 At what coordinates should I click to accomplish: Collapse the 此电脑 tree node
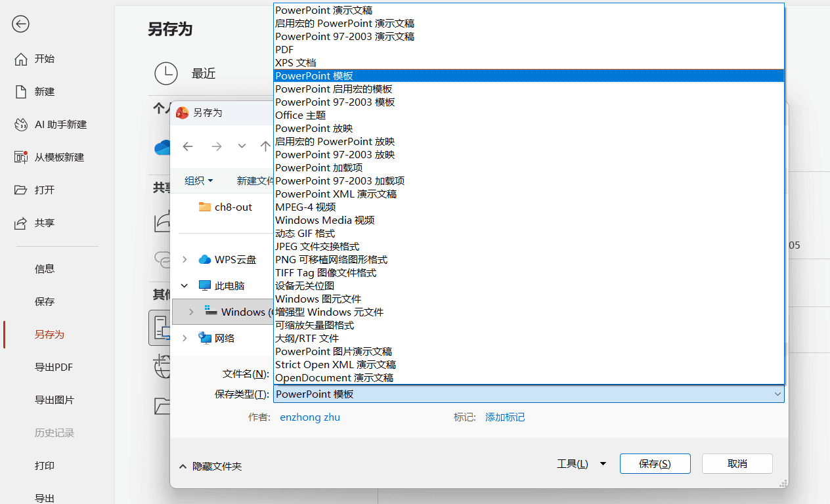click(x=185, y=285)
